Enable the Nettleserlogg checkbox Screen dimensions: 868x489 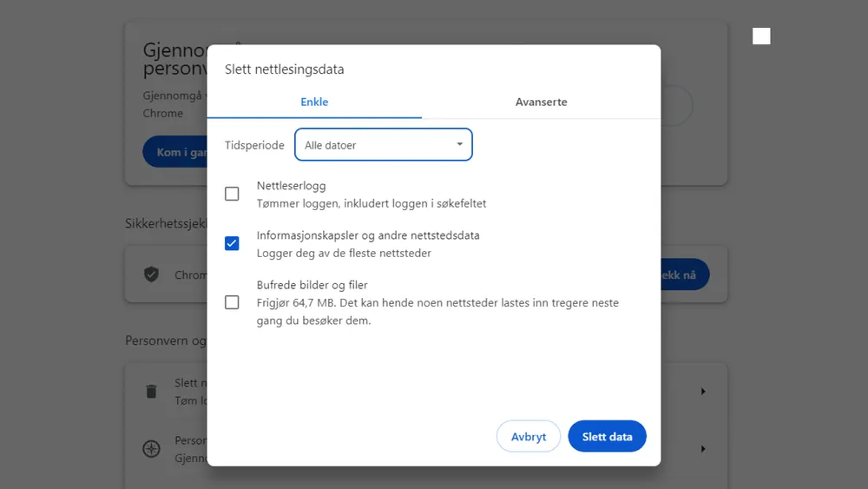tap(232, 194)
